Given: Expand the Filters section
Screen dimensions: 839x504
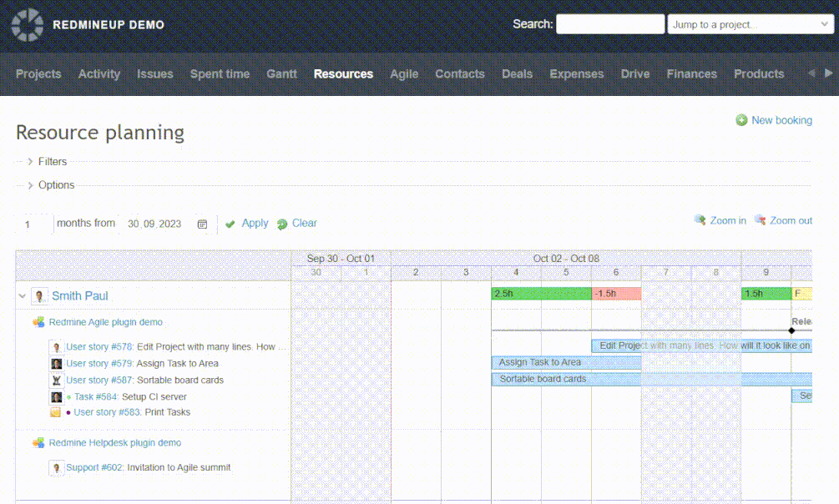Looking at the screenshot, I should pyautogui.click(x=30, y=162).
